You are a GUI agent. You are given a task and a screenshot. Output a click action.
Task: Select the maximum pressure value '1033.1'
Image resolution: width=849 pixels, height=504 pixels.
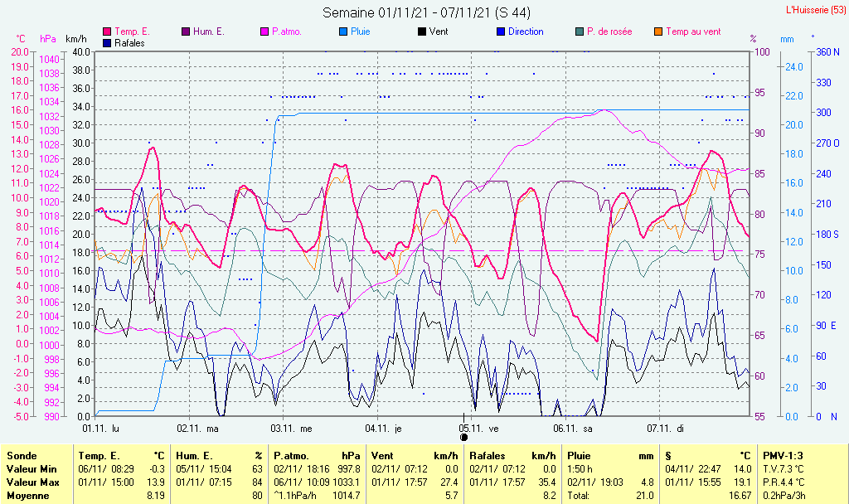[x=347, y=482]
